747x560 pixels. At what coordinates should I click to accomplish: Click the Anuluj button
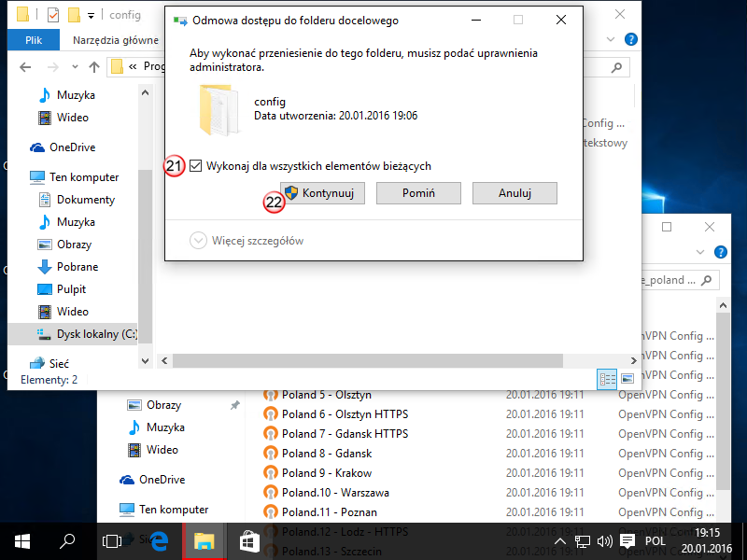click(x=514, y=193)
